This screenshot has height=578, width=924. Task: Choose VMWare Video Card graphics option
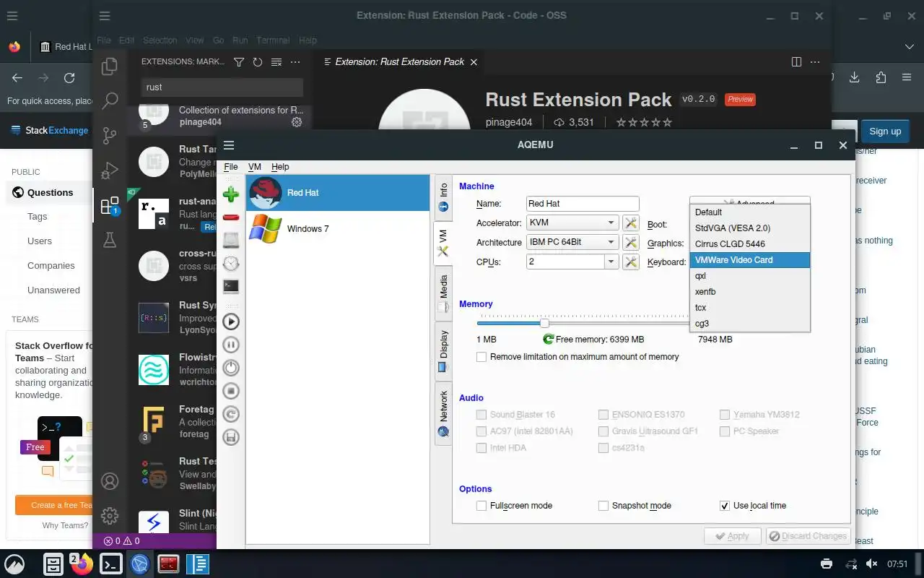[x=749, y=260]
